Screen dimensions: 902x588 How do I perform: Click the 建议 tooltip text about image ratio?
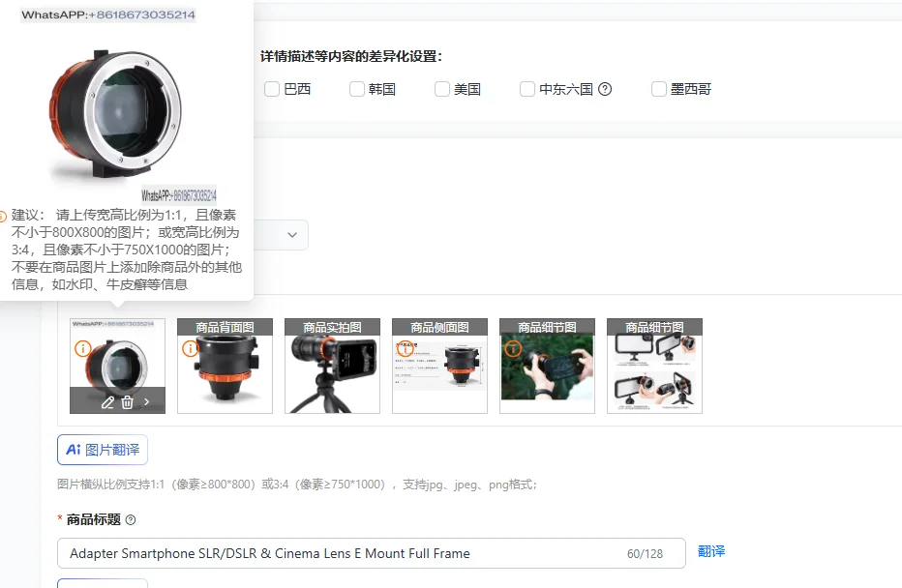pos(127,250)
